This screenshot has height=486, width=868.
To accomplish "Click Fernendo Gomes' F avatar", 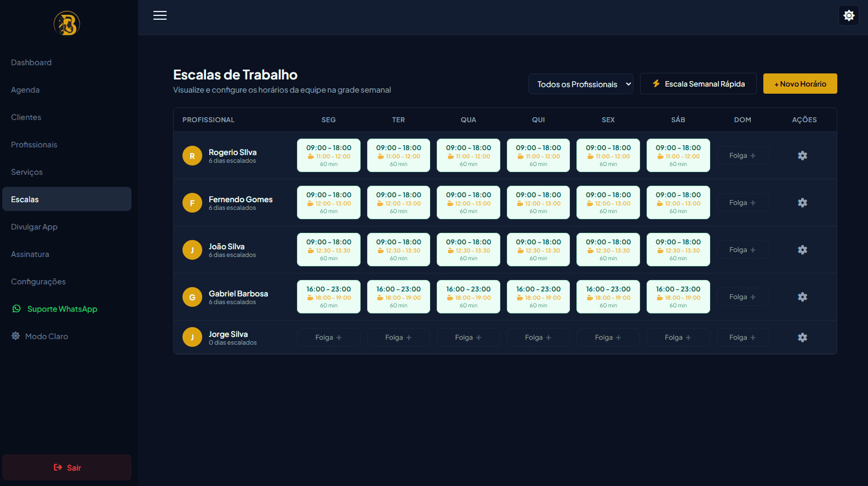I will click(x=192, y=203).
